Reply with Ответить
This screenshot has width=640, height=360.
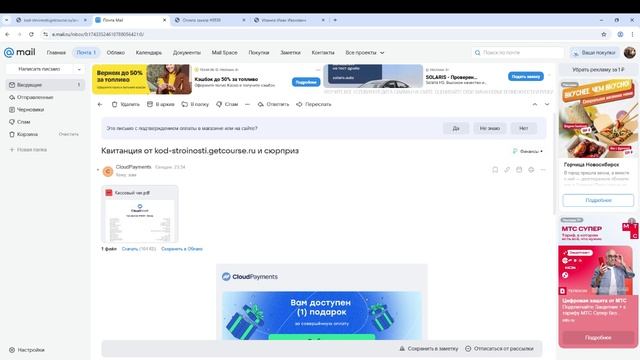[273, 104]
